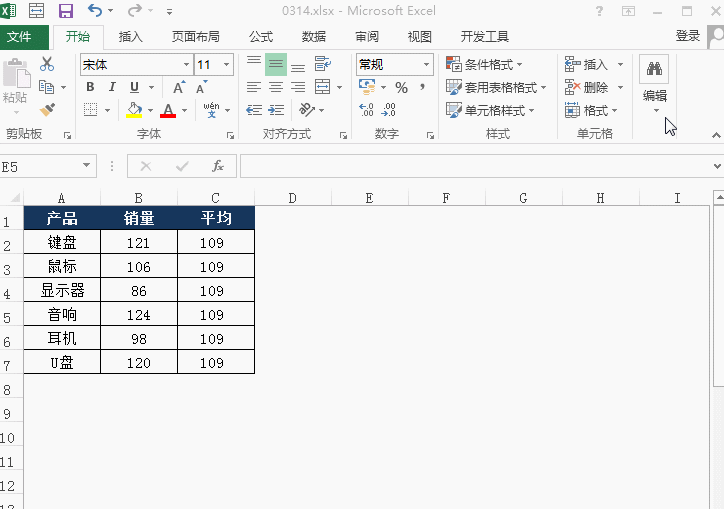This screenshot has width=724, height=509.
Task: Click Merge and Center icon
Action: tap(322, 87)
